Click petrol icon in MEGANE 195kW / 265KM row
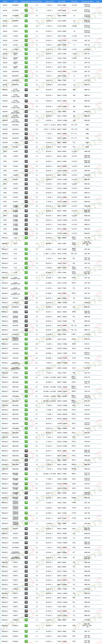Viewport: 102px width, 644px height. 26,414
